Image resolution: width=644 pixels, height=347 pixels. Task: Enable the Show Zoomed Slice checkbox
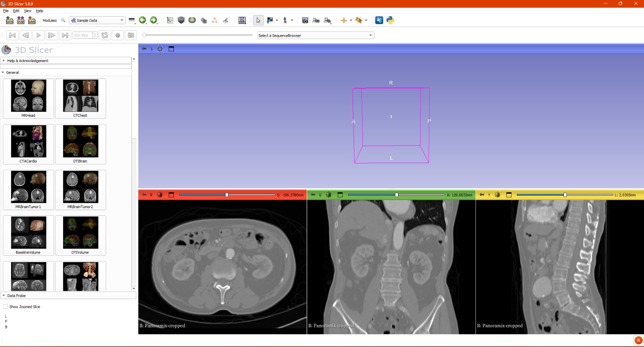click(x=6, y=307)
